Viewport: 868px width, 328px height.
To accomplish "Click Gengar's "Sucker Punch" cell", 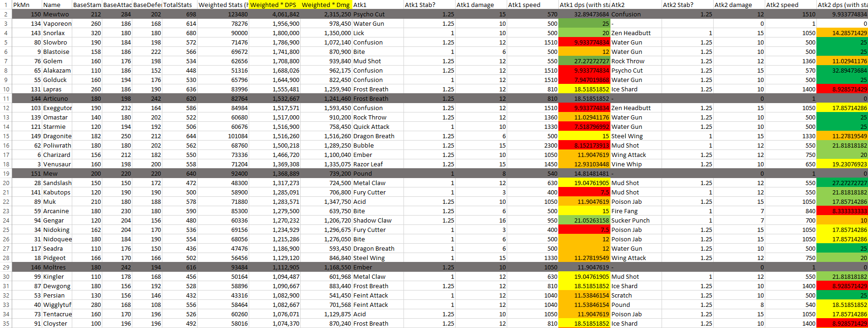I will pyautogui.click(x=636, y=220).
